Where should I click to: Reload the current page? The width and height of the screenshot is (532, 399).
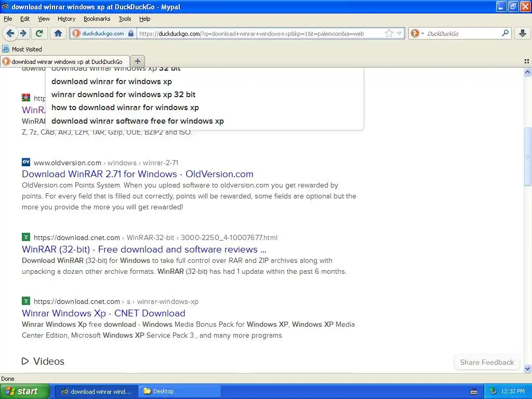[39, 33]
